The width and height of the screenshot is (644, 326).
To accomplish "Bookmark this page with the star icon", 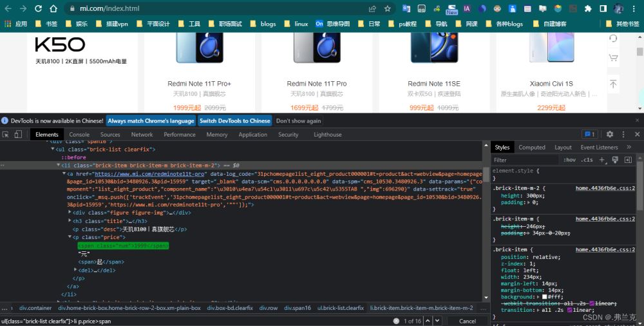I will [387, 8].
